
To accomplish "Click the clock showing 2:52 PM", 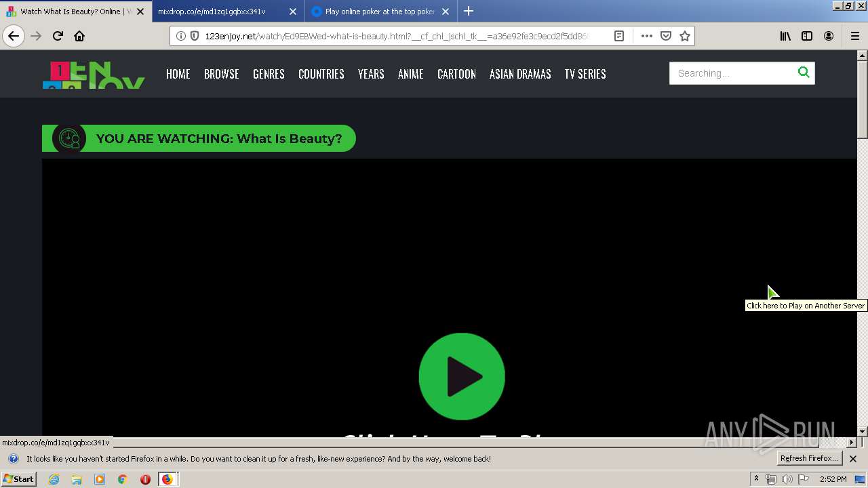I will tap(833, 479).
